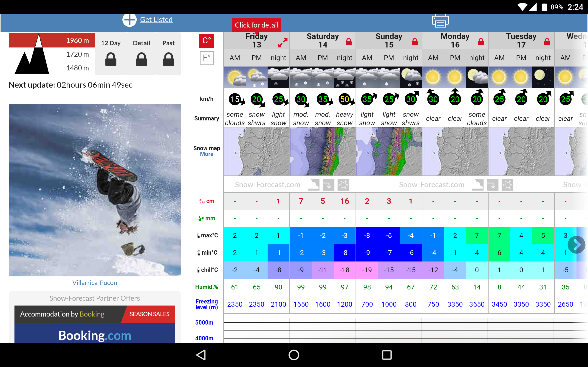This screenshot has width=588, height=367.
Task: Switch temperature units to Fahrenheit
Action: pos(206,58)
